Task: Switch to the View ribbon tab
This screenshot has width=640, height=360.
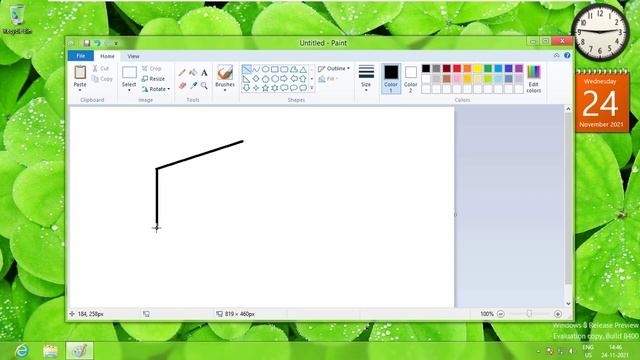Action: (133, 56)
